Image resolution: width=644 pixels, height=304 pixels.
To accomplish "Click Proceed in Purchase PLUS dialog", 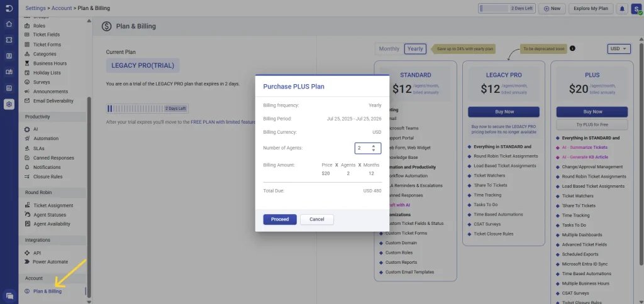I will click(x=280, y=219).
